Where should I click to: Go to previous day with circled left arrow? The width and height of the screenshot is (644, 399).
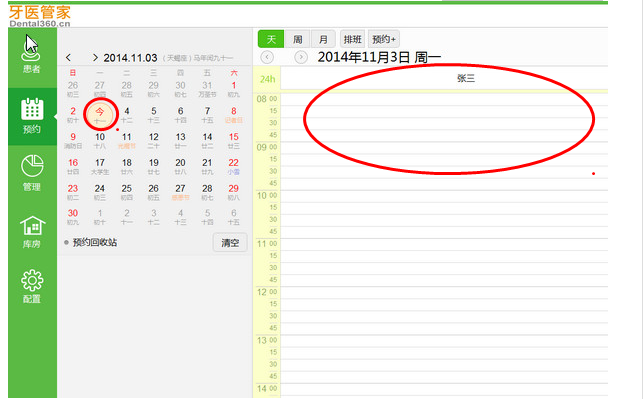[x=267, y=57]
